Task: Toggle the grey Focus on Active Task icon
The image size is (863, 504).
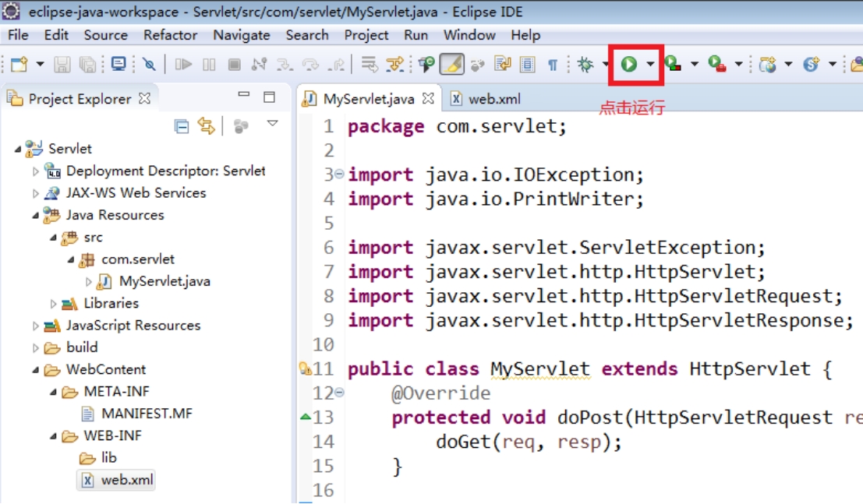Action: tap(241, 126)
